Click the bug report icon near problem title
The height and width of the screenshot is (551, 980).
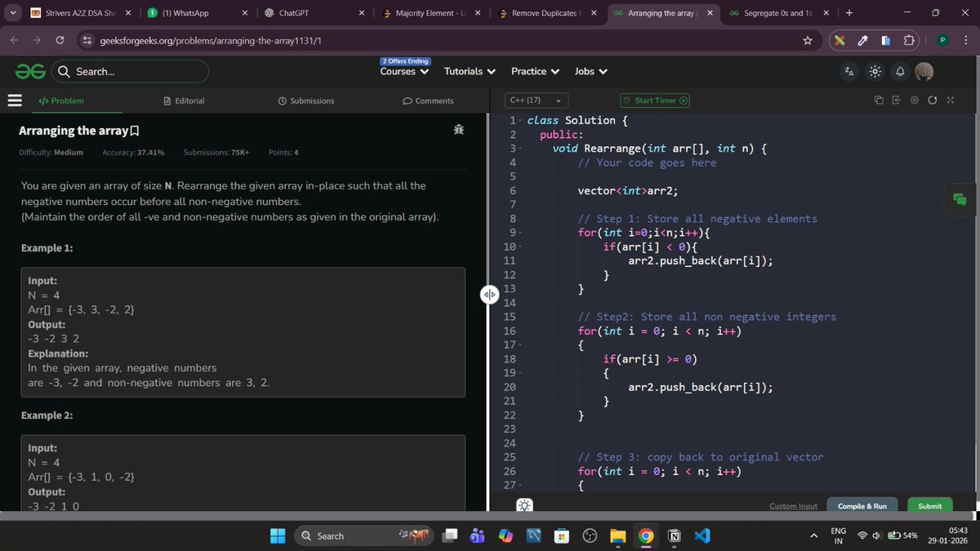[458, 129]
